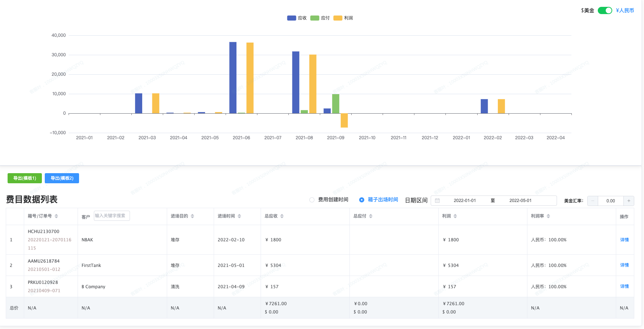Increase 美金汇率 with plus button

[x=629, y=201]
